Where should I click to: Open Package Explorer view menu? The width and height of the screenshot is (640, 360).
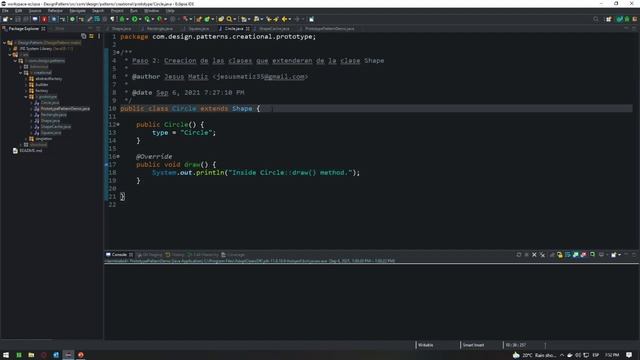click(x=99, y=36)
